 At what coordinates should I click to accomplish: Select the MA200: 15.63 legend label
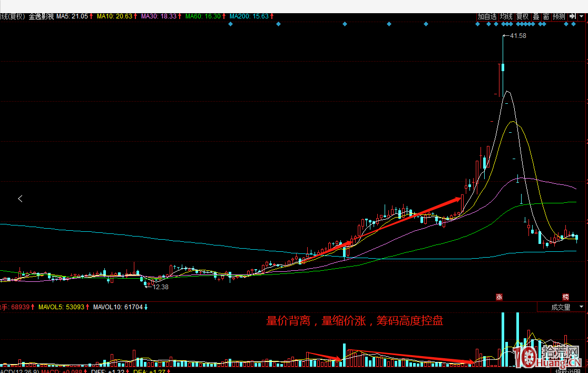tap(249, 16)
